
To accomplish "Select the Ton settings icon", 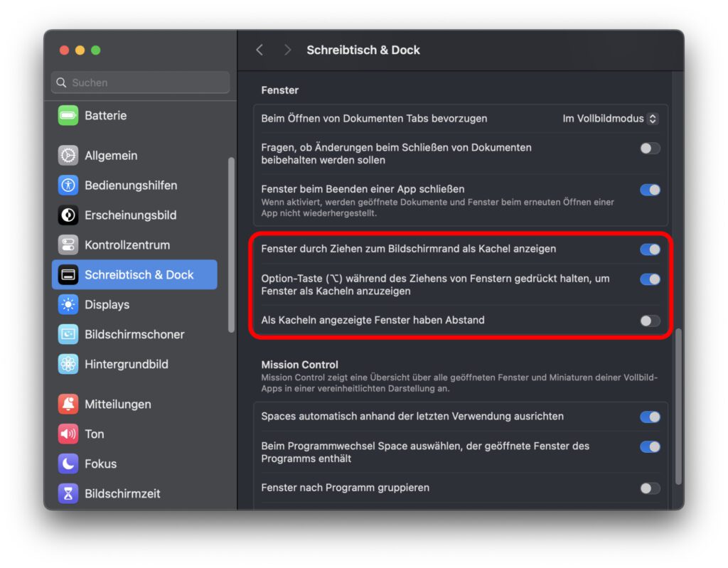I will 68,434.
